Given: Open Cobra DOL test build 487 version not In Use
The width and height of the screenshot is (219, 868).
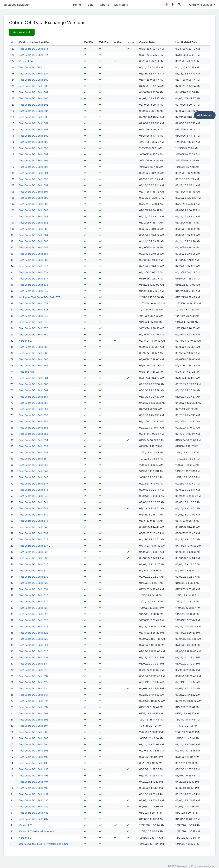Looking at the screenshot, I should coord(43,844).
